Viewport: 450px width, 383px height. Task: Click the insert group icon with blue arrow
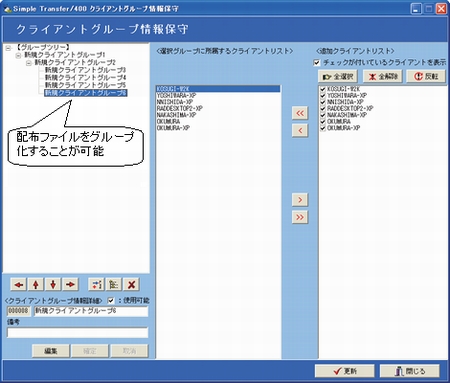pyautogui.click(x=96, y=284)
